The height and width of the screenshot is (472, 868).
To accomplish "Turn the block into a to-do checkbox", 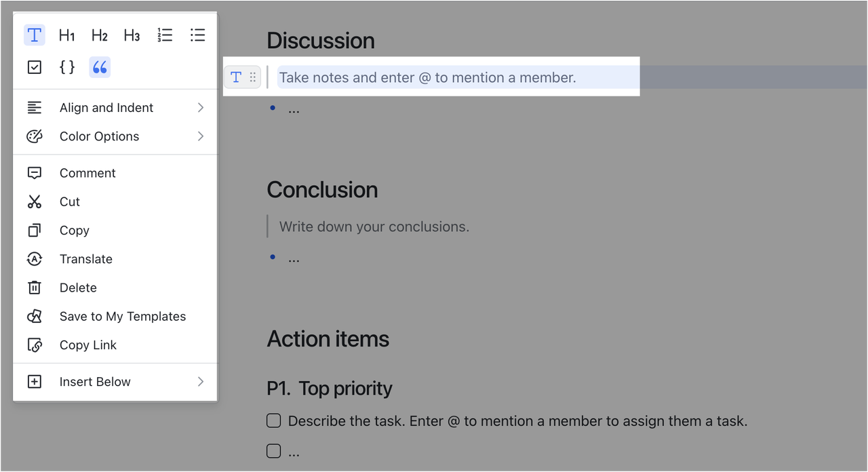I will pos(34,66).
